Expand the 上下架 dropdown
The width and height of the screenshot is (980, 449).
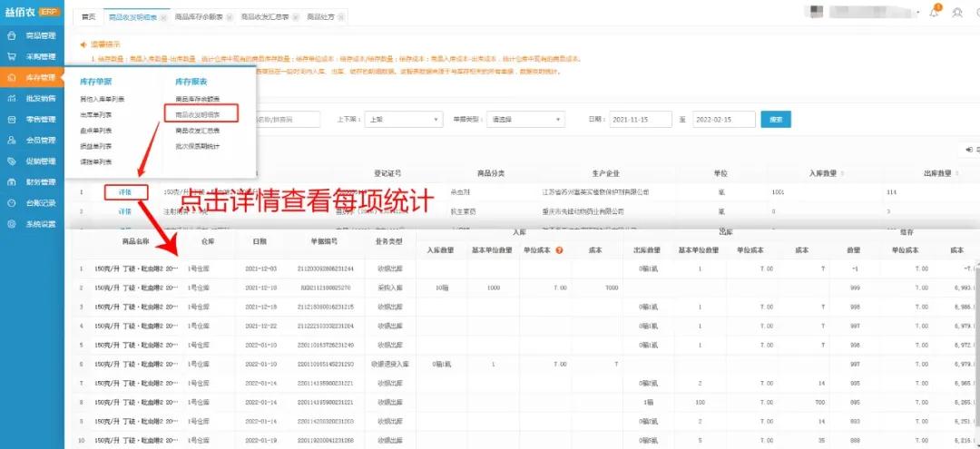402,120
